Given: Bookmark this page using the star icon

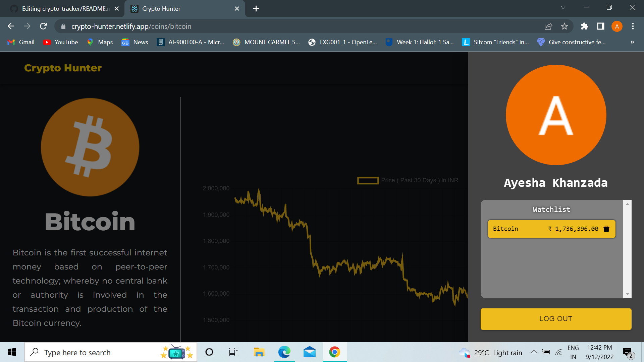Looking at the screenshot, I should [x=565, y=26].
